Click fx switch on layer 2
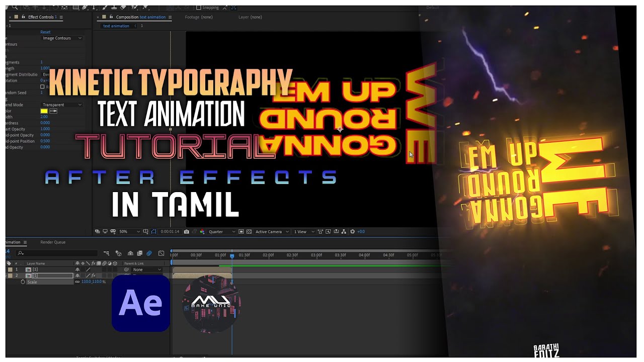The width and height of the screenshot is (644, 362). point(94,276)
